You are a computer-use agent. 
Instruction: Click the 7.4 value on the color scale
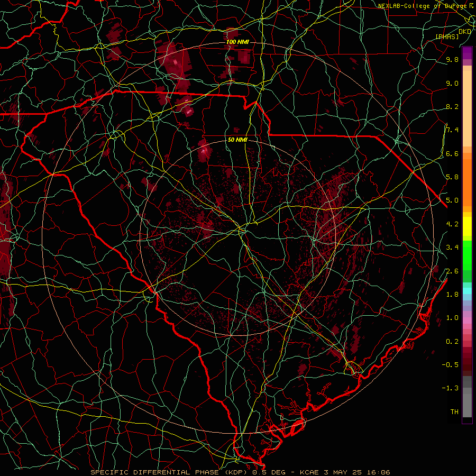(x=452, y=130)
